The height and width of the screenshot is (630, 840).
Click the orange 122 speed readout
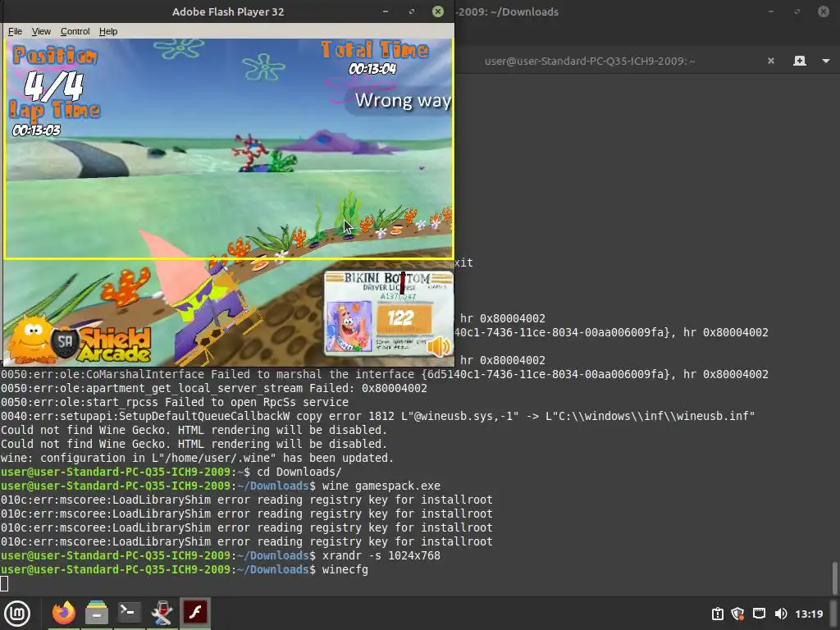pos(404,318)
